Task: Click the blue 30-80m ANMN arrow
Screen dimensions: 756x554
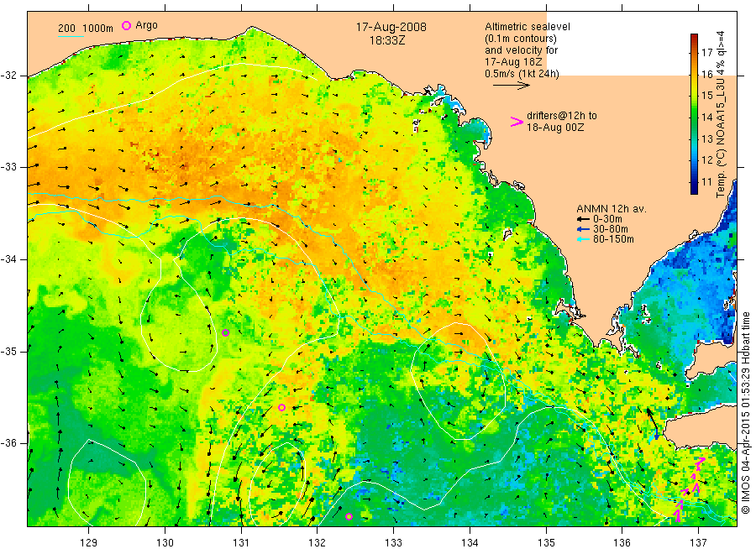Action: [x=584, y=229]
